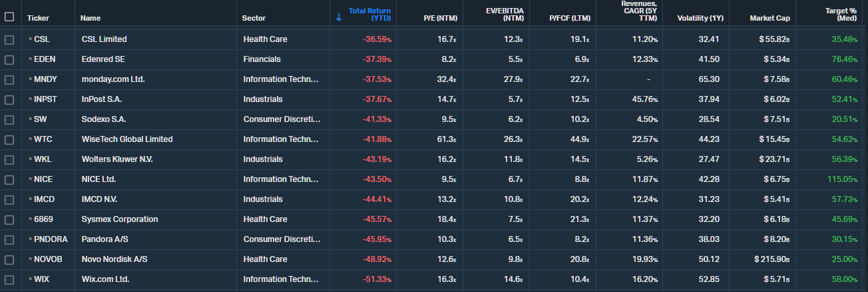Click the dot icon beside CSL ticker
Image resolution: width=868 pixels, height=292 pixels.
point(30,39)
